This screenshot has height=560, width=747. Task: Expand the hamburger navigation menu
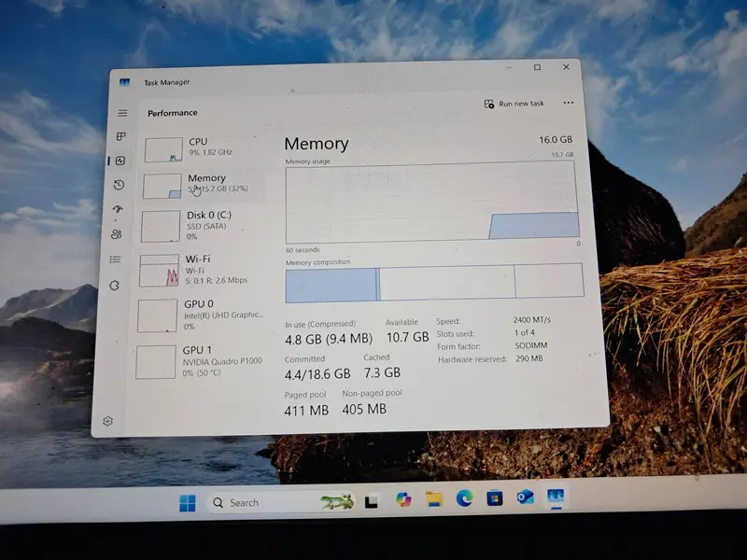122,113
